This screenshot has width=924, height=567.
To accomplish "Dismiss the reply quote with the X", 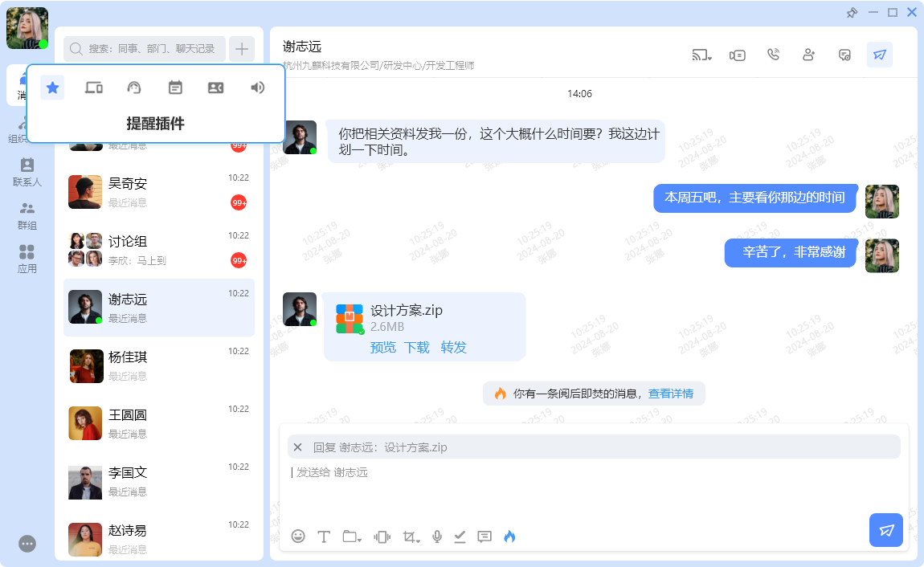I will pos(298,447).
